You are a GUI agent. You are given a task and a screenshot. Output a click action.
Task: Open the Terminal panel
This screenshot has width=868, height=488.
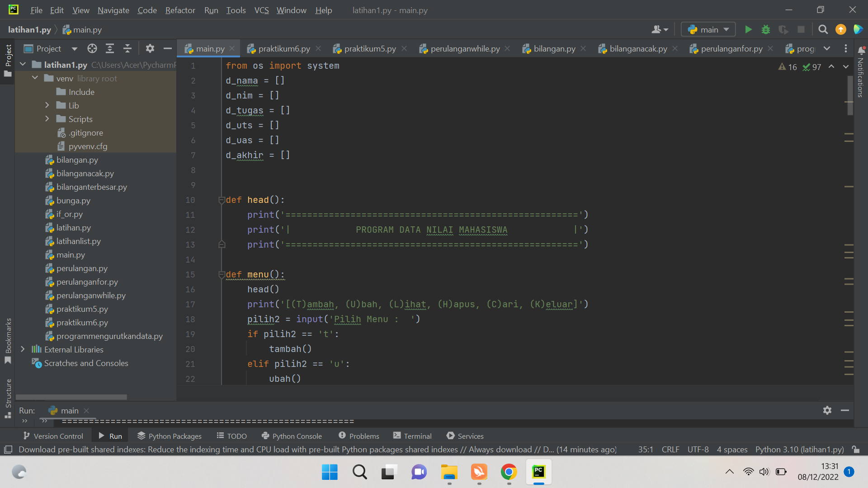click(x=411, y=436)
